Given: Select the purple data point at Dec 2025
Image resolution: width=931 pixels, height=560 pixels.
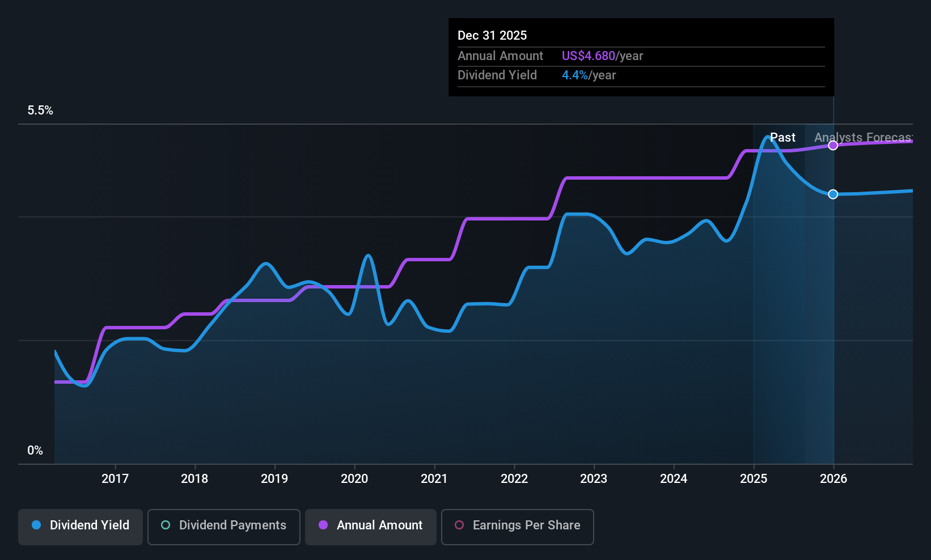Looking at the screenshot, I should point(833,146).
